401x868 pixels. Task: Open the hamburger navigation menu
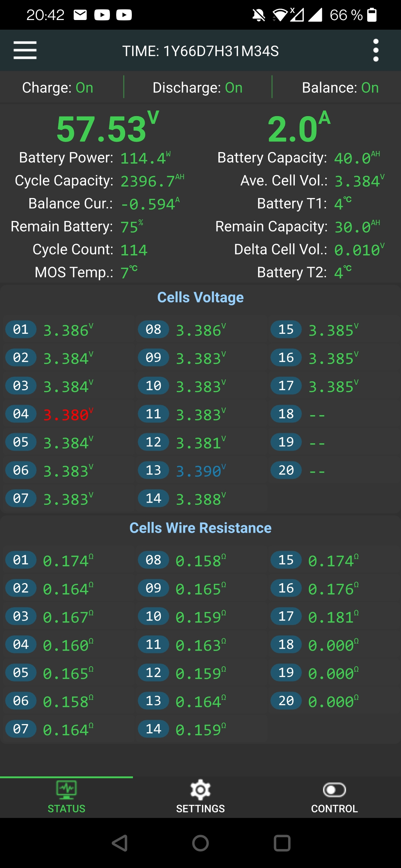click(x=25, y=50)
